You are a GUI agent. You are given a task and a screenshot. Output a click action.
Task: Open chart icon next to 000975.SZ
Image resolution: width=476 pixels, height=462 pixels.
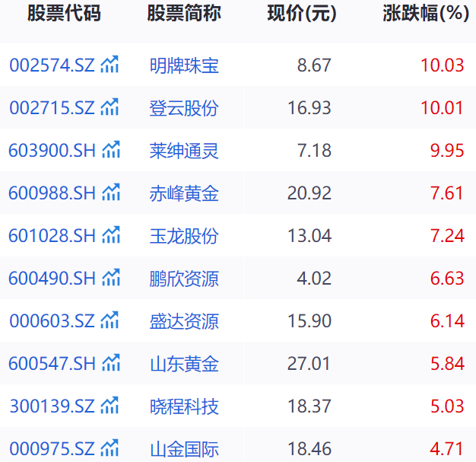tap(110, 448)
